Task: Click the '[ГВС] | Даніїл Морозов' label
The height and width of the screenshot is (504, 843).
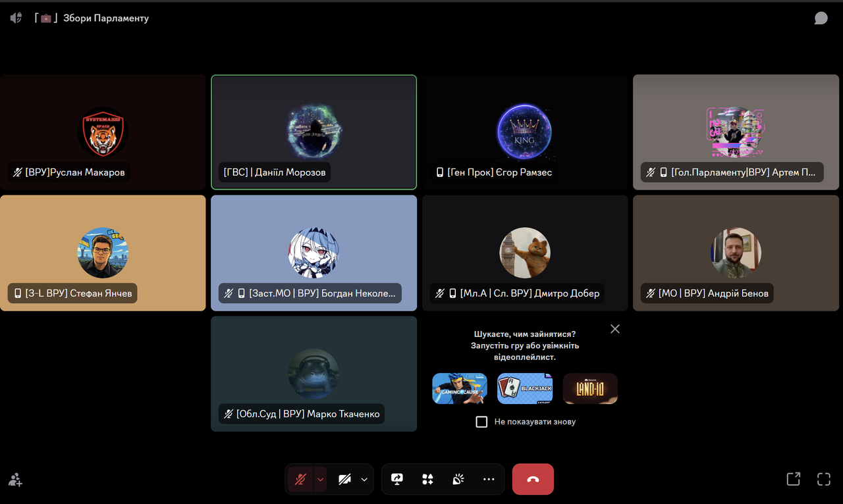Action: (275, 172)
